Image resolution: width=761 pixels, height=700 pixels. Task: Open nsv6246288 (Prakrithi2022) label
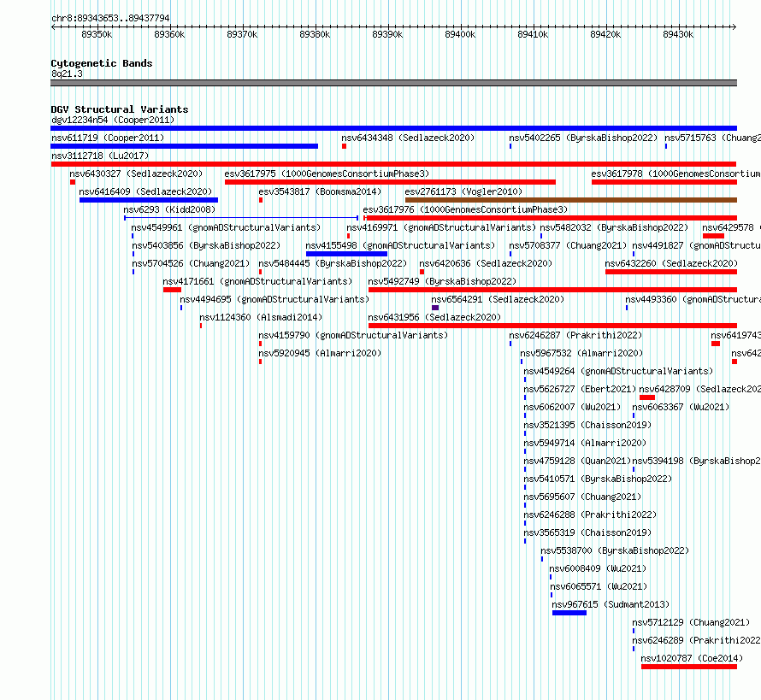click(590, 515)
